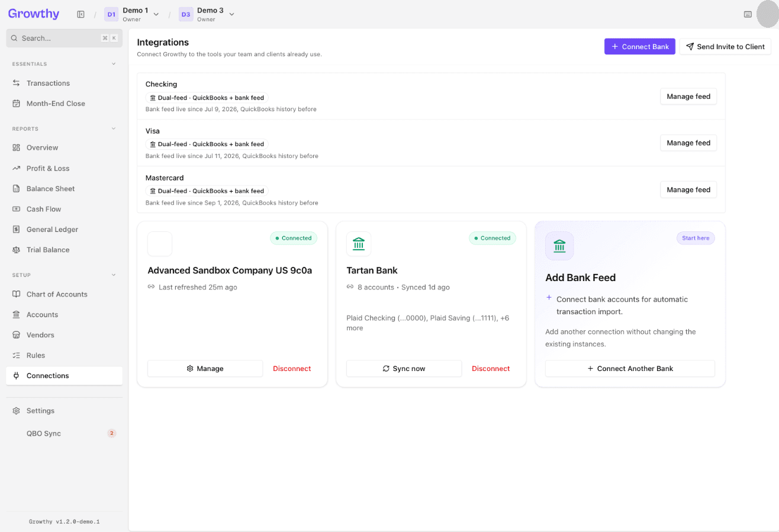
Task: Focus the Search field
Action: pyautogui.click(x=64, y=38)
